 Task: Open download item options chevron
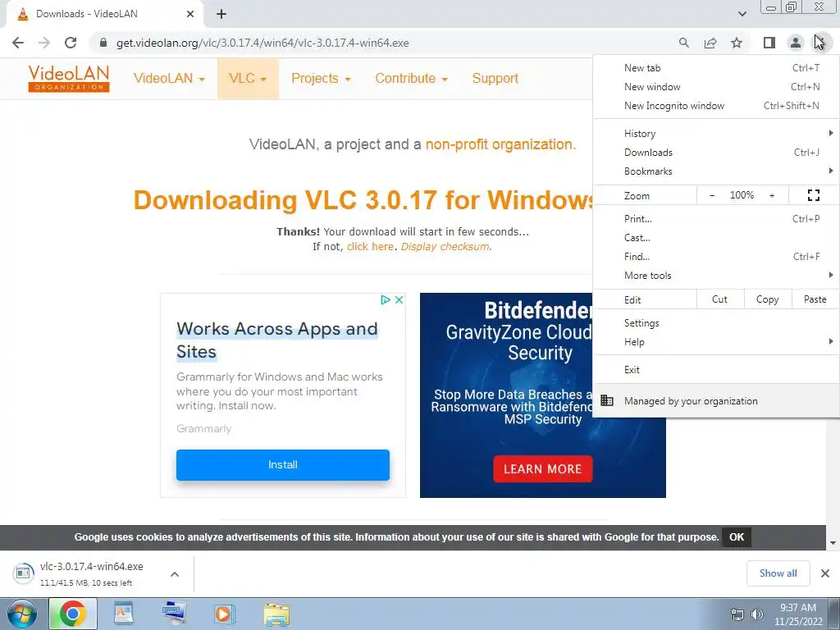(x=174, y=574)
